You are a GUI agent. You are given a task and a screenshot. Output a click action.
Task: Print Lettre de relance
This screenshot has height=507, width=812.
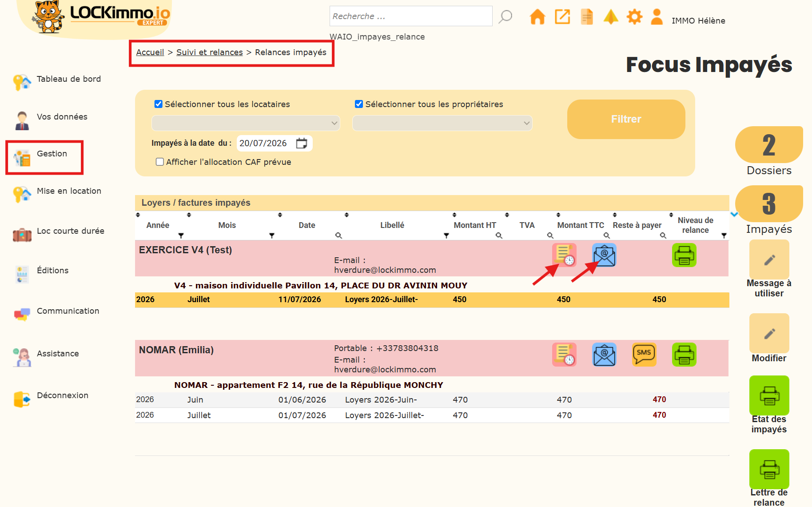[769, 469]
